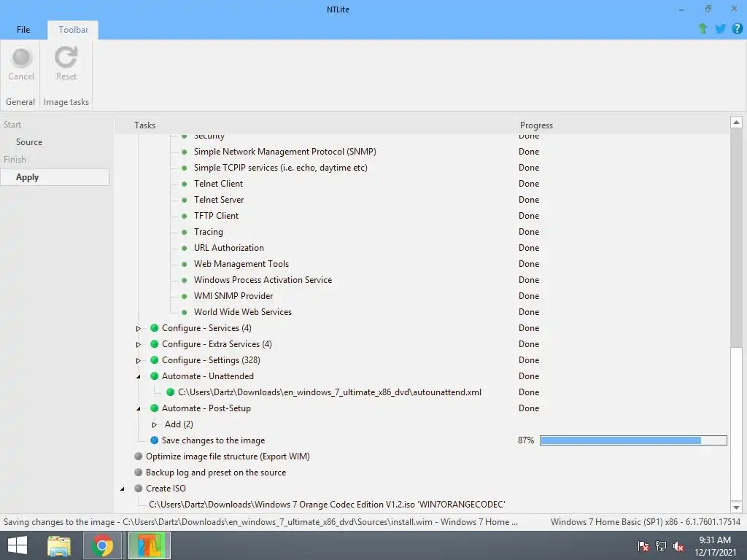Click the scrollbar up arrow
747x560 pixels.
pos(736,122)
